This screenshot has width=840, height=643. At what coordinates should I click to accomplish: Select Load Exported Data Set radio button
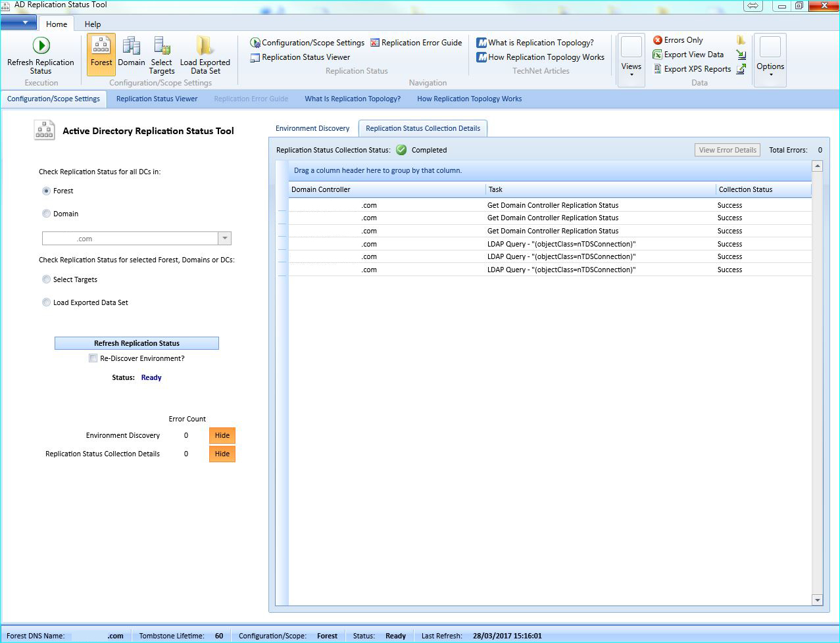pyautogui.click(x=46, y=302)
